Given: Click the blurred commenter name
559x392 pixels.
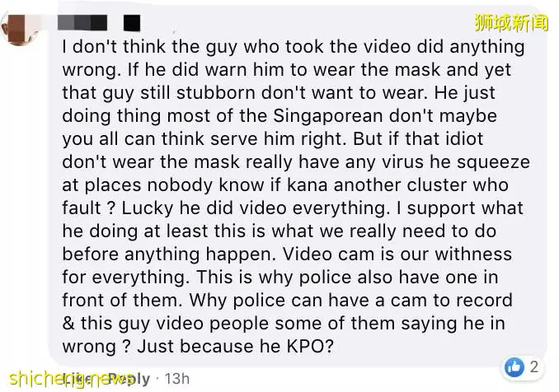Looking at the screenshot, I should (x=82, y=23).
